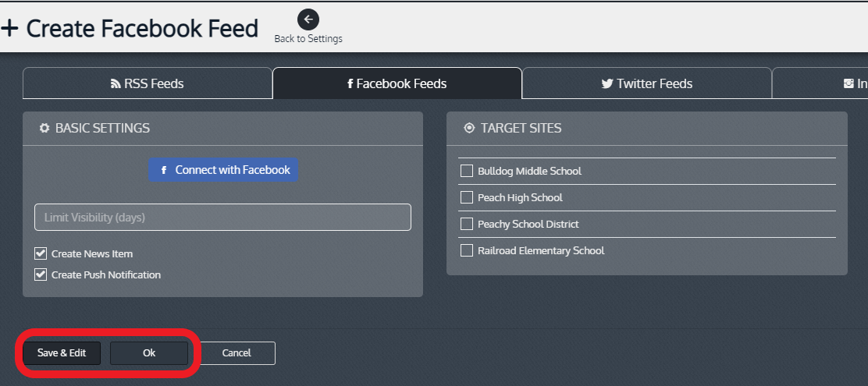868x386 pixels.
Task: Select the Facebook Feeds tab
Action: 397,83
